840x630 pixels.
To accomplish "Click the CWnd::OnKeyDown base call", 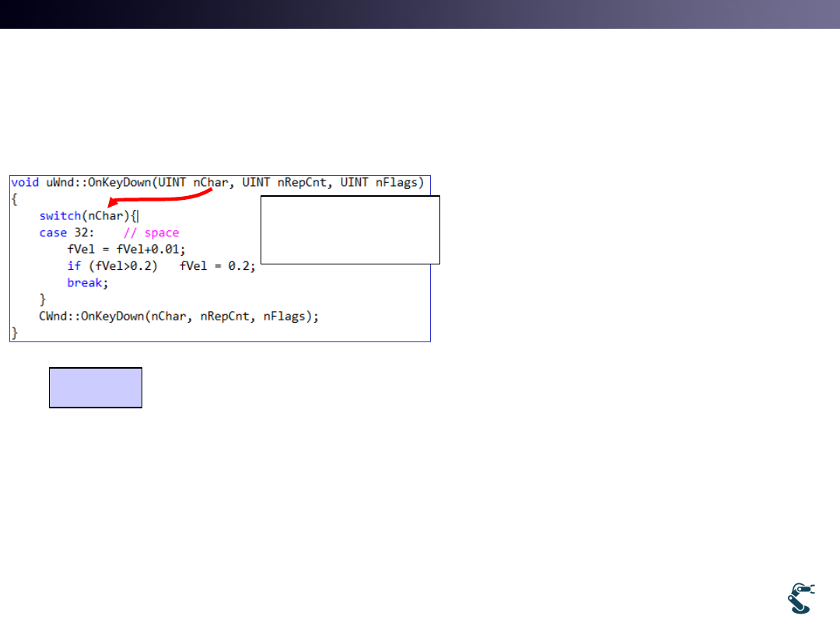I will point(179,317).
